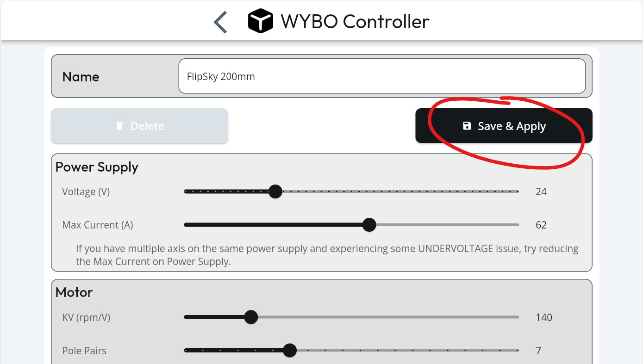Image resolution: width=643 pixels, height=364 pixels.
Task: Click the Voltage (V) slider handle
Action: coord(275,191)
